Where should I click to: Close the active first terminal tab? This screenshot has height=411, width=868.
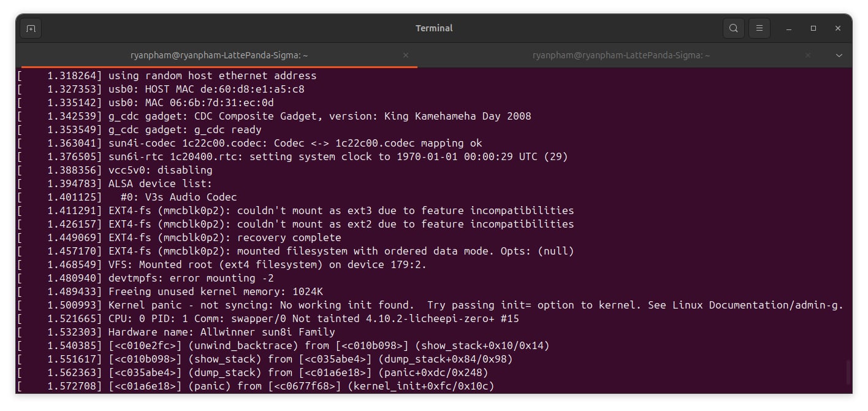(405, 55)
